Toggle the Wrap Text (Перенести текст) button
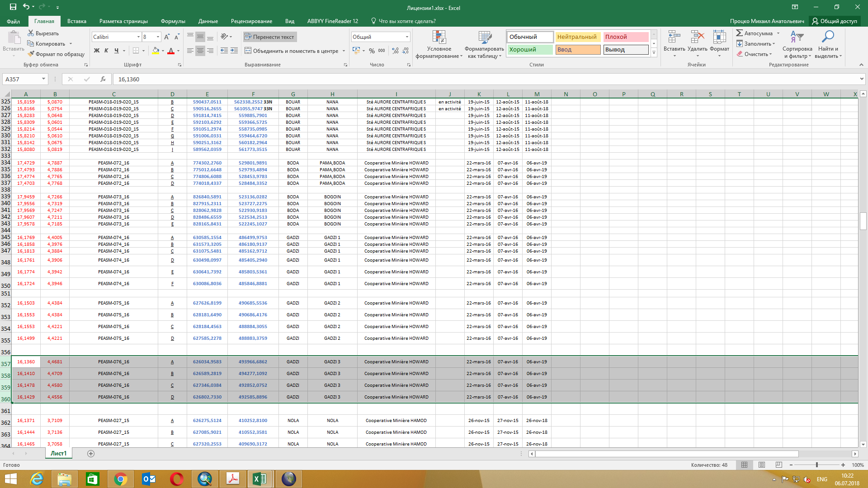Viewport: 868px width, 488px height. [269, 37]
